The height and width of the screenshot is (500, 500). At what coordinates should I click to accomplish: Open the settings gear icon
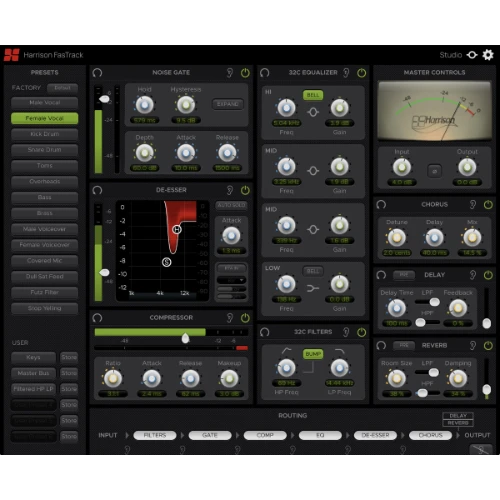488,55
